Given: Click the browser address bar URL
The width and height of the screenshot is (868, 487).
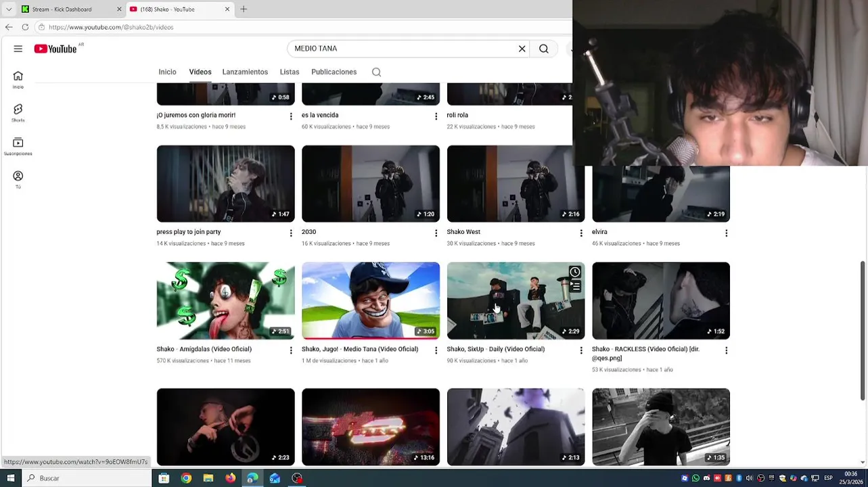Looking at the screenshot, I should pyautogui.click(x=111, y=27).
